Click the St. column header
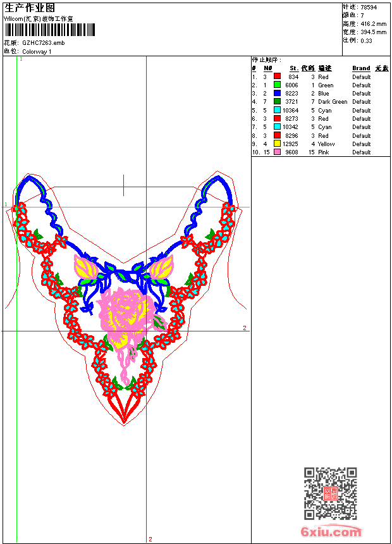This screenshot has width=392, height=544. (x=294, y=68)
